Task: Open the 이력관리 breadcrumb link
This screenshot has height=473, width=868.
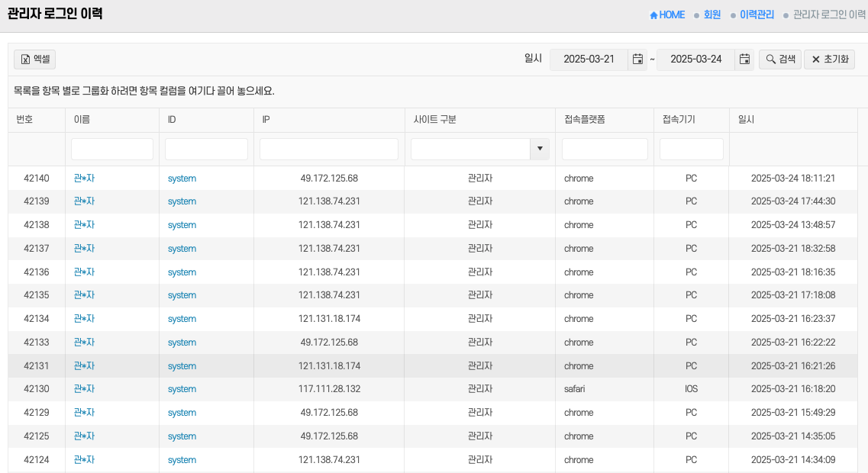Action: click(757, 14)
